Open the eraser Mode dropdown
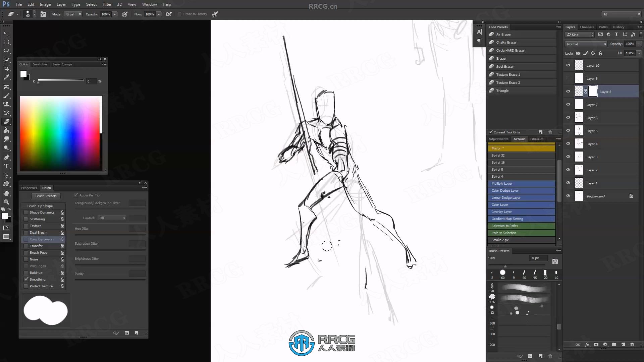Viewport: 644px width, 362px height. (x=73, y=14)
